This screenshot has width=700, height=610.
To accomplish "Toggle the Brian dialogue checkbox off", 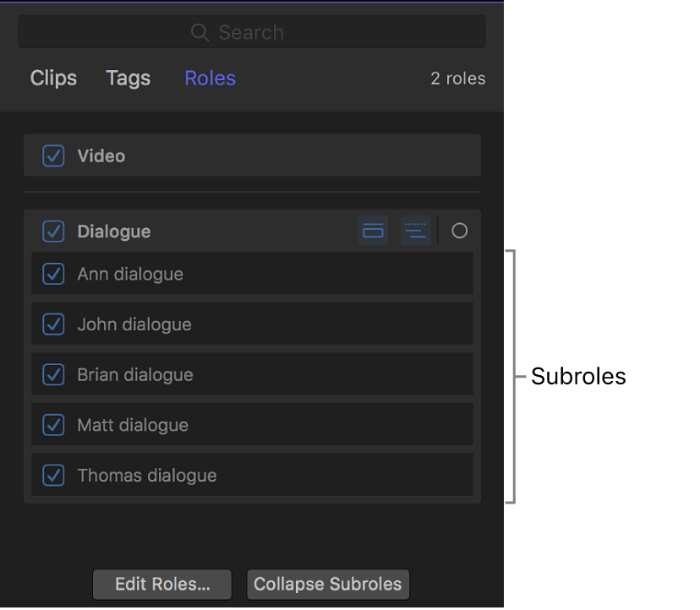I will coord(53,374).
